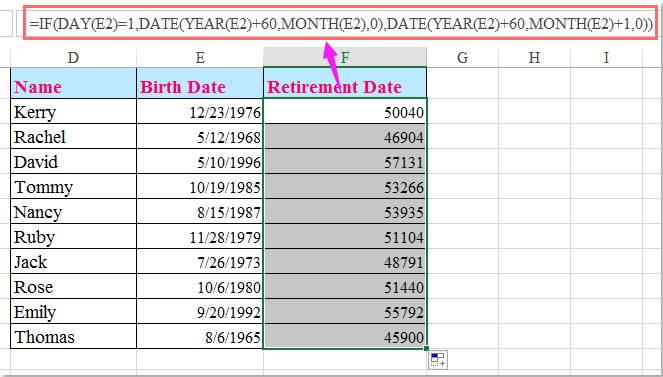Screen dimensions: 663x377
Task: Click the fill handle below 45900
Action: point(427,349)
